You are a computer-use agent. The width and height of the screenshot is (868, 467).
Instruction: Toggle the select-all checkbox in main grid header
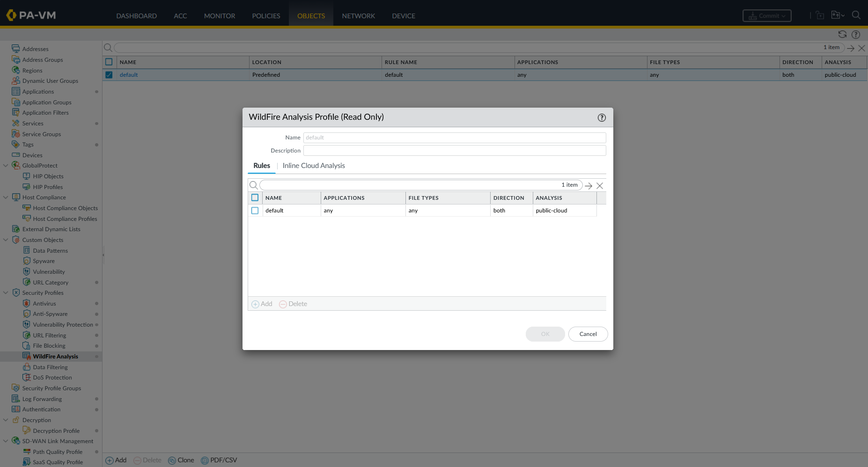(x=109, y=62)
